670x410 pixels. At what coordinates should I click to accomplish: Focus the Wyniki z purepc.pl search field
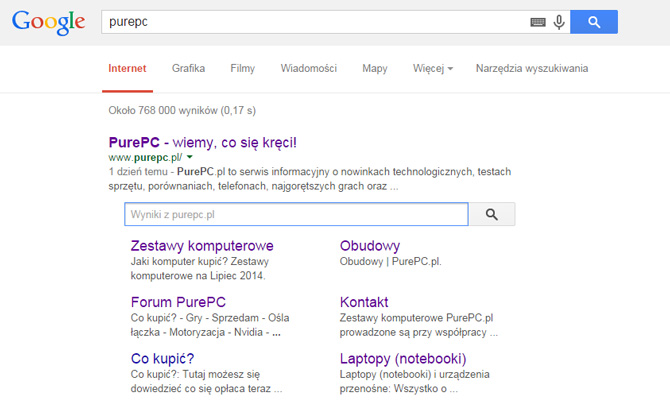(x=297, y=214)
